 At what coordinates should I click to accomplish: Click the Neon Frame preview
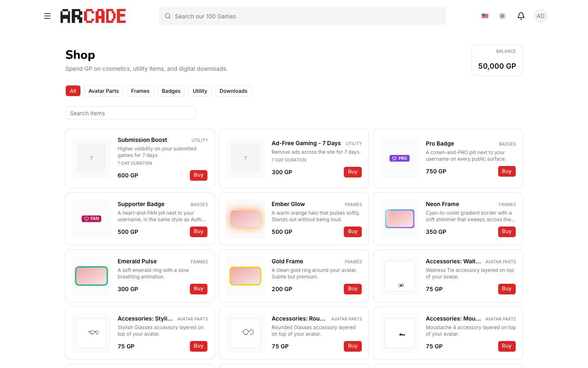[400, 219]
